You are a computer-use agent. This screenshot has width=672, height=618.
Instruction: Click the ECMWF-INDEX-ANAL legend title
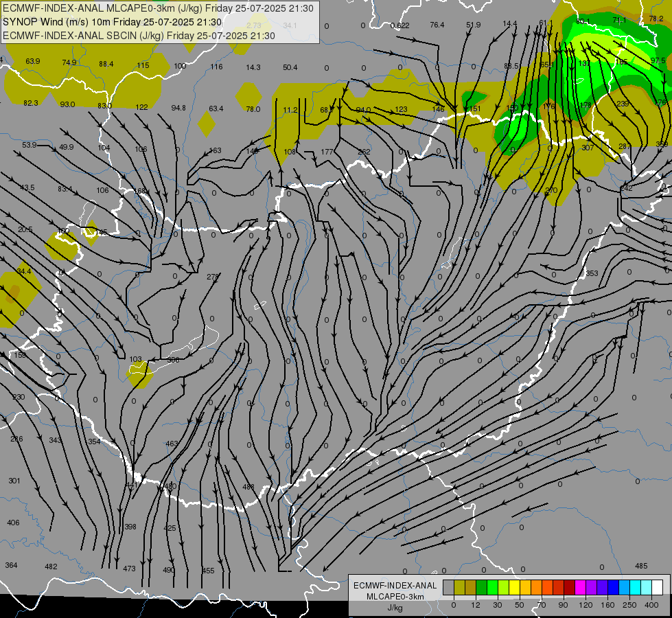(395, 586)
